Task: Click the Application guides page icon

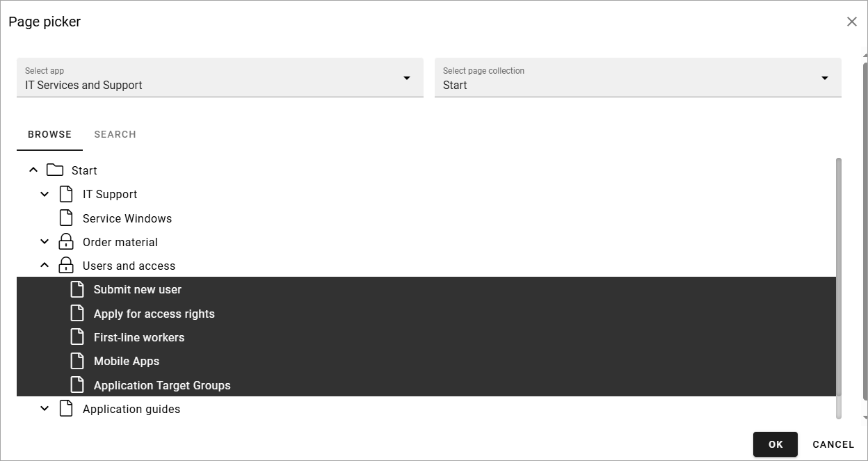Action: pos(66,409)
